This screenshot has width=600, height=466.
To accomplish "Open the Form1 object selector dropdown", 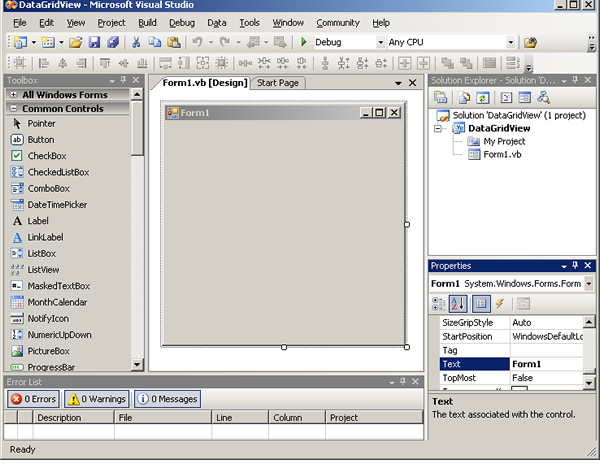I will [x=589, y=284].
